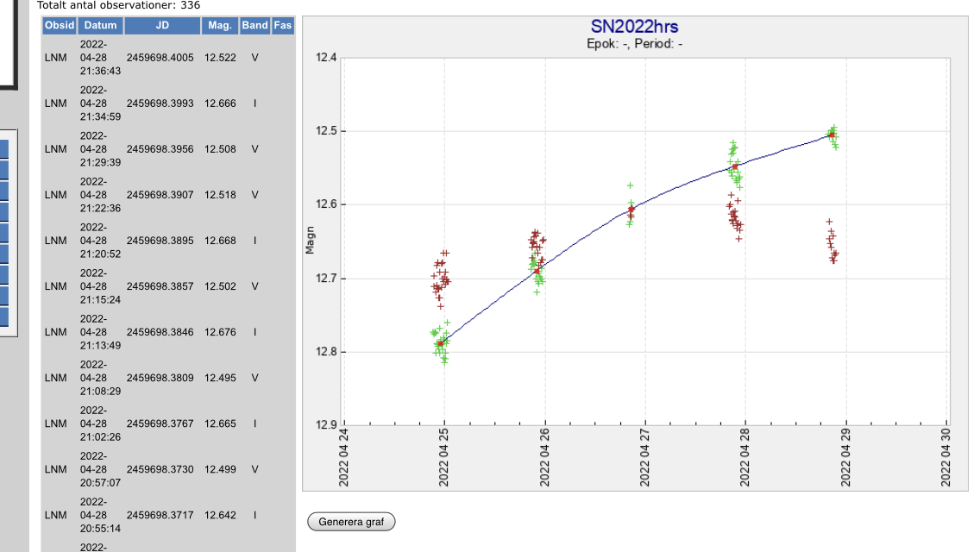Click the SN2022hrs chart title
This screenshot has width=980, height=552.
pos(634,28)
